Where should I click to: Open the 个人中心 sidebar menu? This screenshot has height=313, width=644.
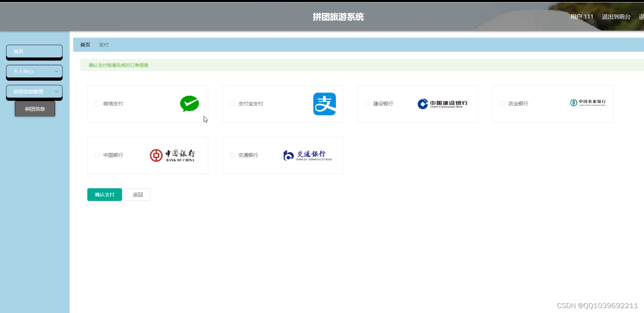click(34, 72)
